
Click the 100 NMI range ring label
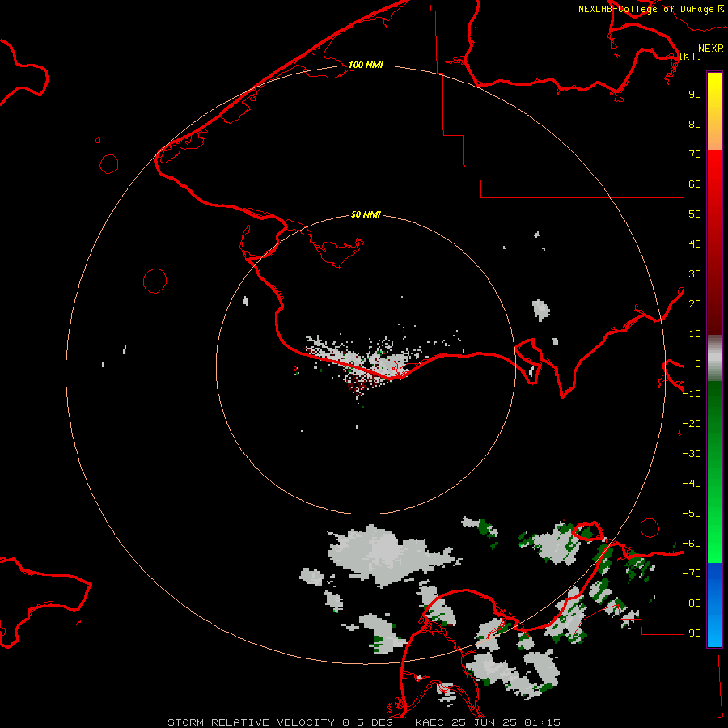366,65
